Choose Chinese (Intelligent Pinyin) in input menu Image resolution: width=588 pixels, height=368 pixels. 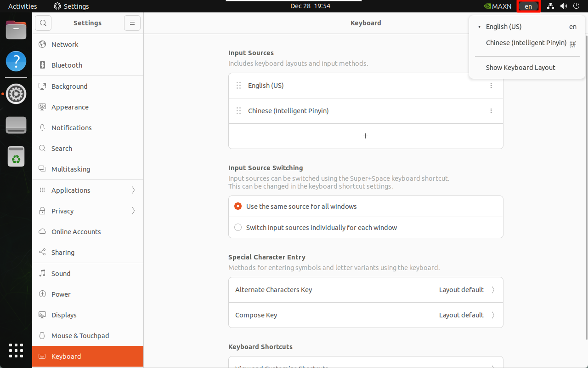pyautogui.click(x=527, y=43)
